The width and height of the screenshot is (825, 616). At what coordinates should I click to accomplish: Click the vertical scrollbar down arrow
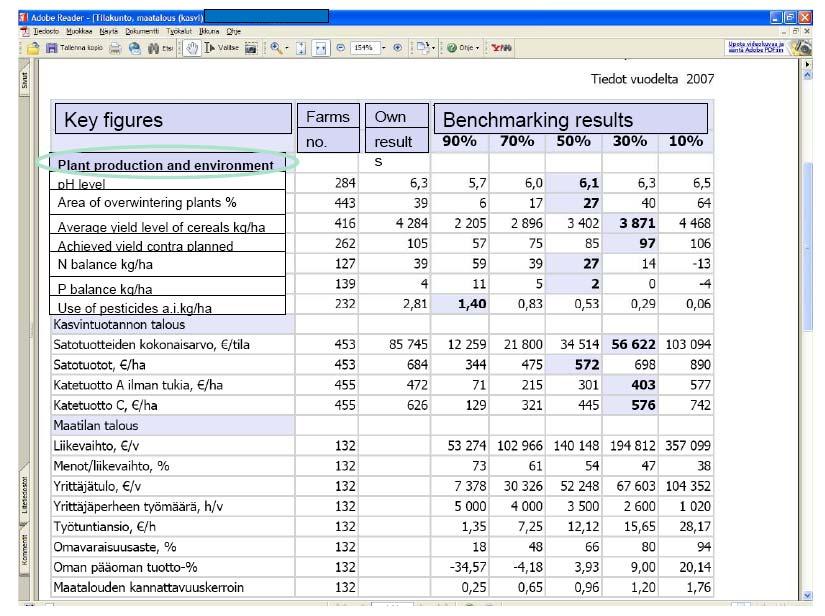point(808,595)
